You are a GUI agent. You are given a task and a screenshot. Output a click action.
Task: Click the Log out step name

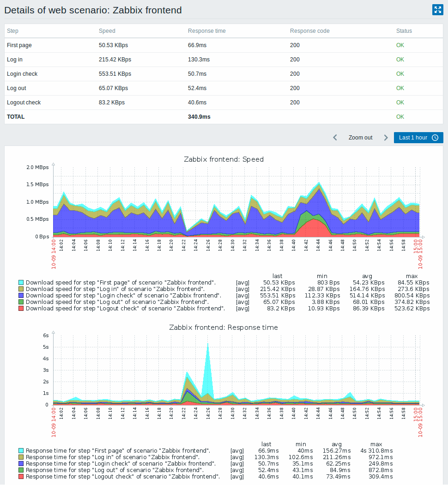(16, 88)
